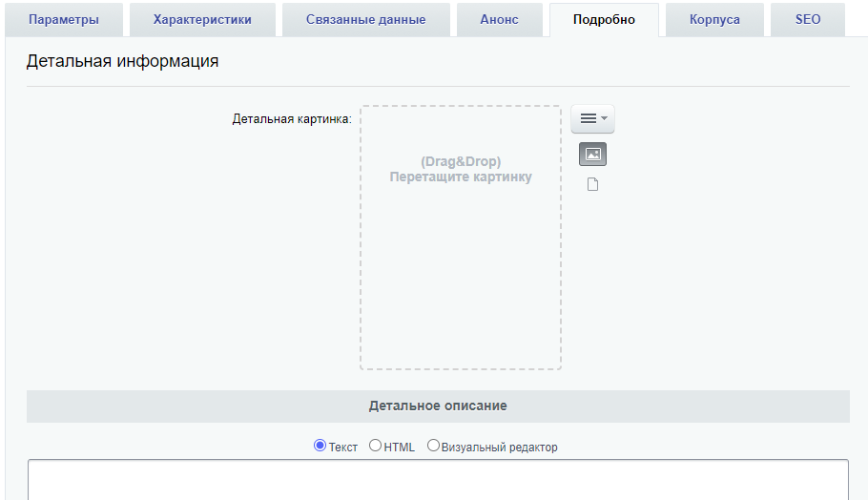The height and width of the screenshot is (500, 868).
Task: Expand the small arrow beside hamburger lines
Action: (604, 118)
